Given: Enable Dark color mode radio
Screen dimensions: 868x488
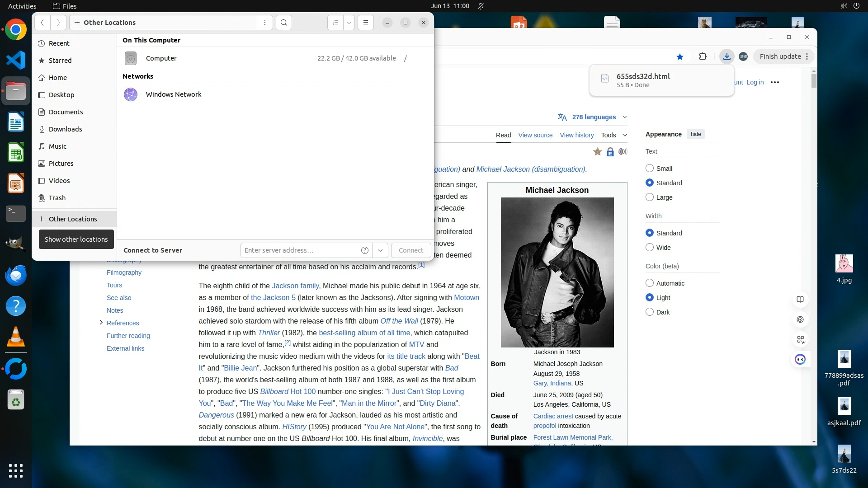Looking at the screenshot, I should 650,312.
